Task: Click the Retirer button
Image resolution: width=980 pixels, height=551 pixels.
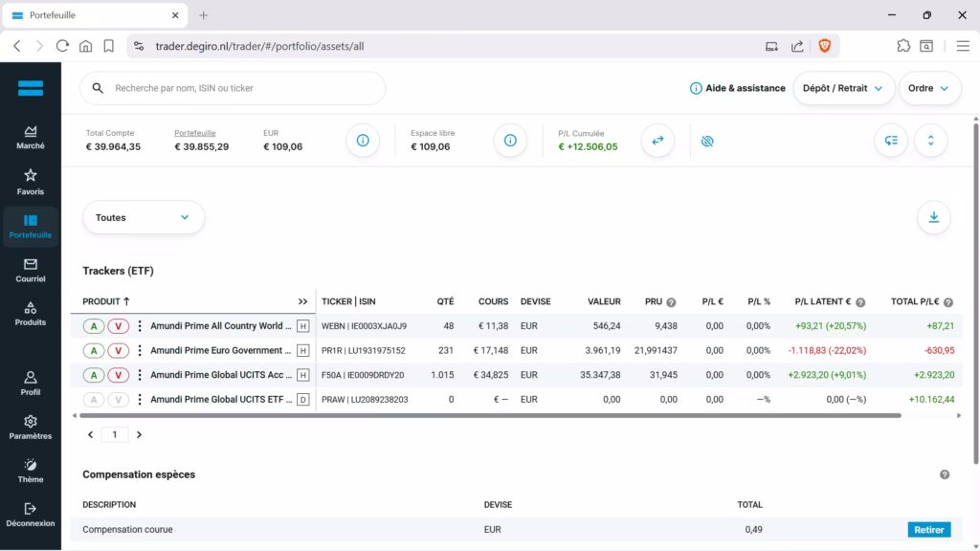Action: click(928, 529)
